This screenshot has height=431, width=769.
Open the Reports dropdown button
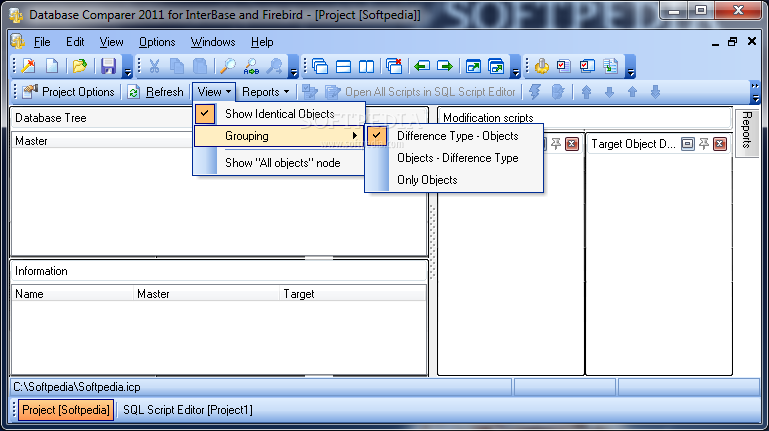[x=265, y=92]
